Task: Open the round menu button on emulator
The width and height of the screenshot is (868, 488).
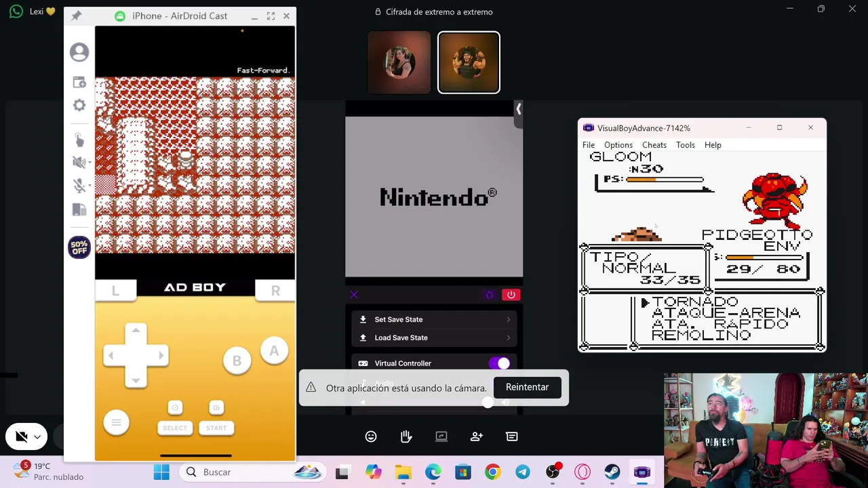Action: (x=116, y=423)
